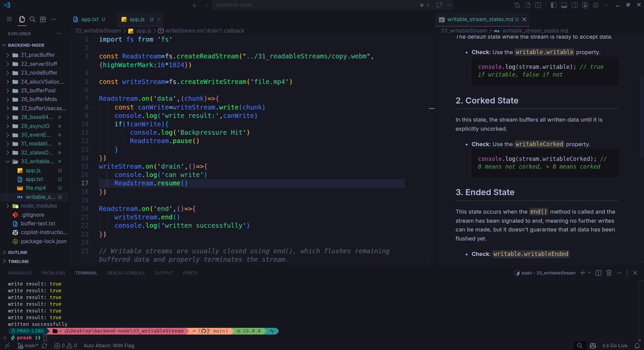
Task: Click 33_writableStream breadcrumb above app.js code
Action: pos(98,31)
